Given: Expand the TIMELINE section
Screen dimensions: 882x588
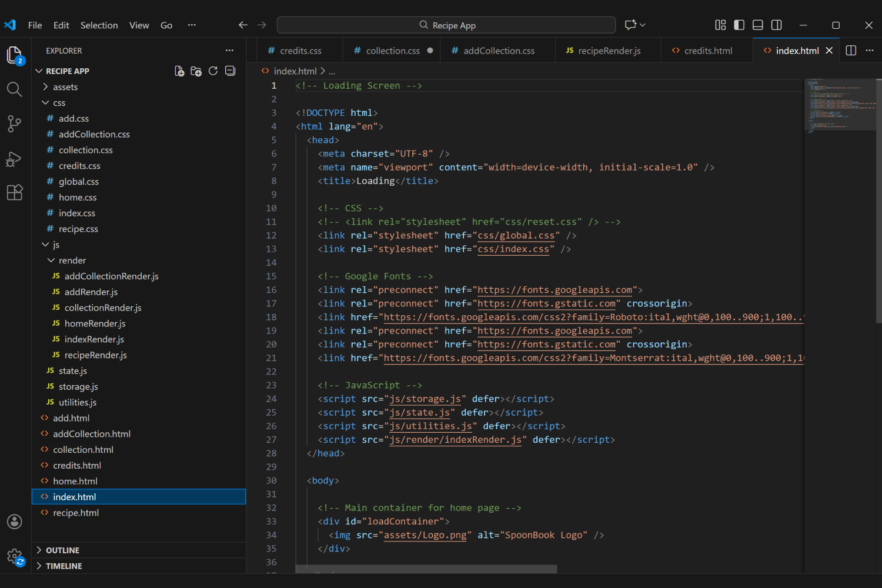Looking at the screenshot, I should (139, 566).
